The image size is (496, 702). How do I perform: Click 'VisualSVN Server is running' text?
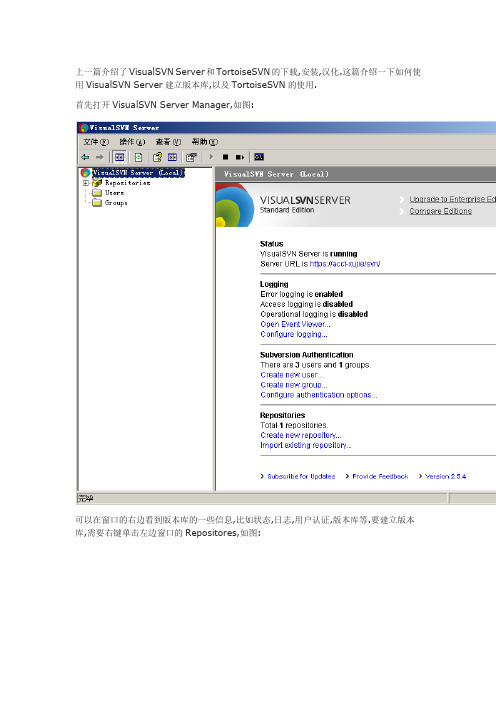308,254
